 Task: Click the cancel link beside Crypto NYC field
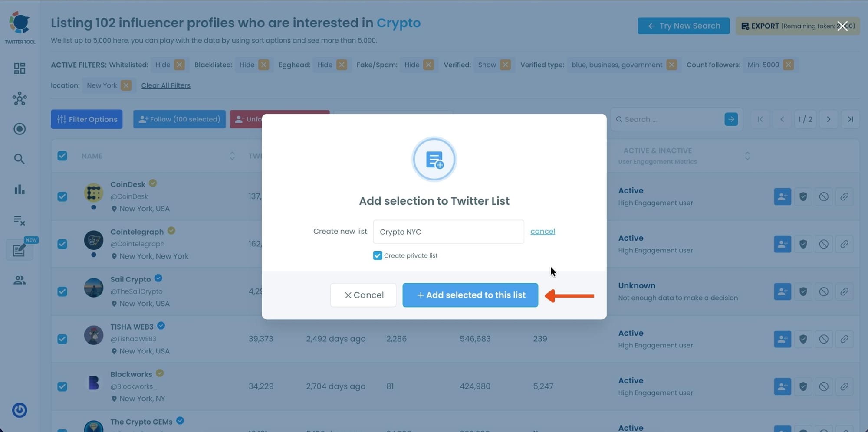pos(542,231)
